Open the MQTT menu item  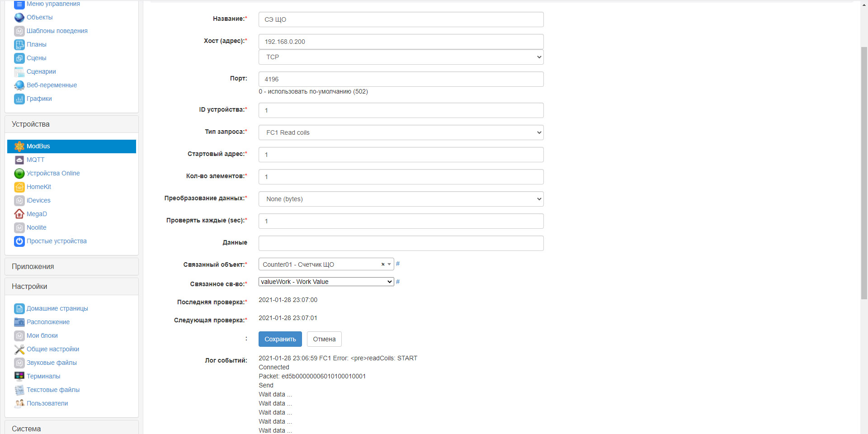(35, 160)
